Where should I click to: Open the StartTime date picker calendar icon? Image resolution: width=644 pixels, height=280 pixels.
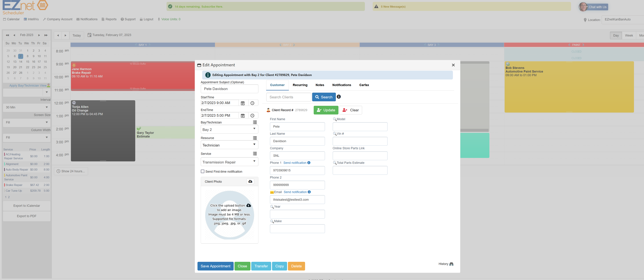point(243,103)
